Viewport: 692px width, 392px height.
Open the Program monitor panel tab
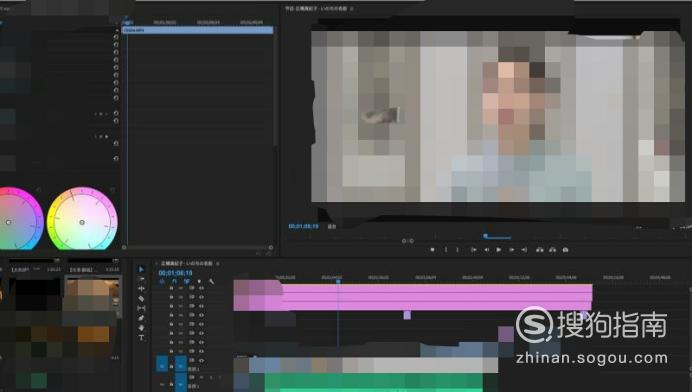(x=316, y=8)
